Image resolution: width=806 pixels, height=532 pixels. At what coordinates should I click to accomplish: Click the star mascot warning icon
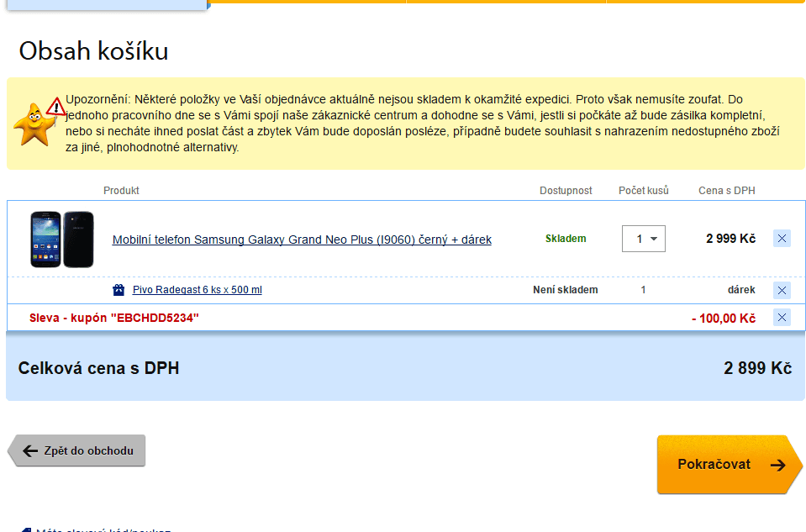[39, 123]
